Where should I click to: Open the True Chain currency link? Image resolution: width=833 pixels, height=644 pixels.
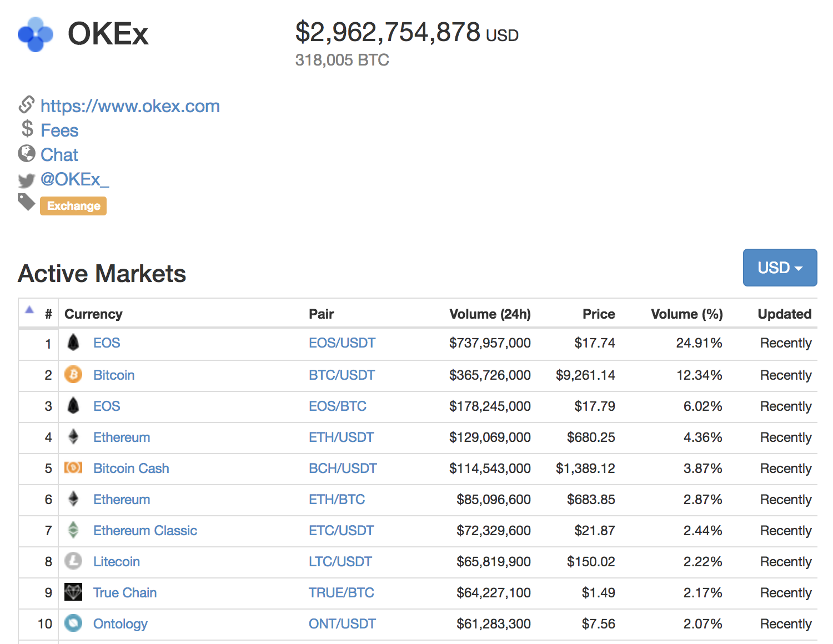[125, 593]
